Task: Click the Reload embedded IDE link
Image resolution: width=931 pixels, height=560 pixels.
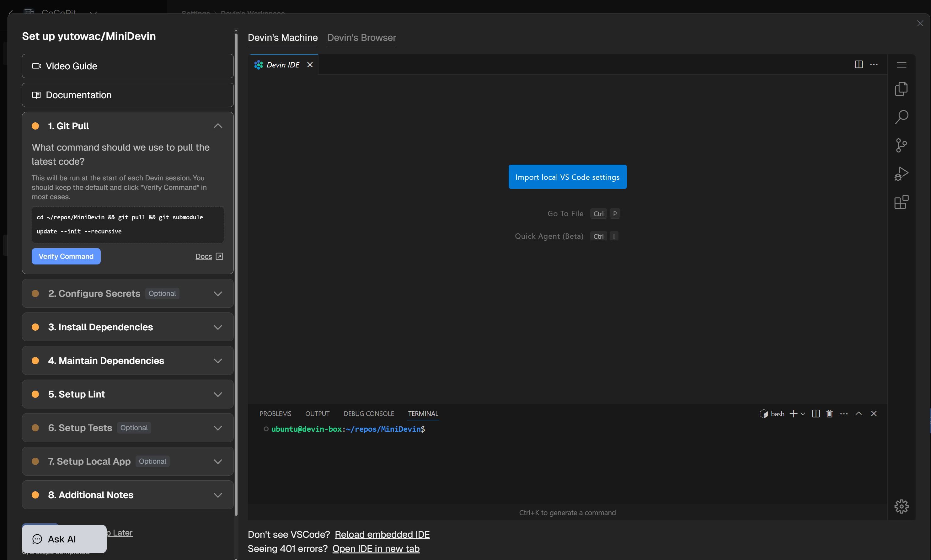Action: 382,534
